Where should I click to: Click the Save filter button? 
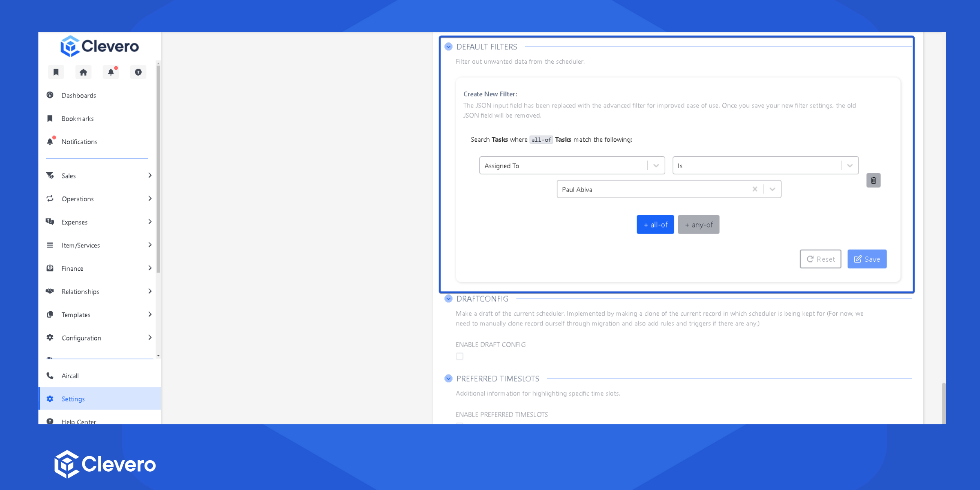pos(866,259)
